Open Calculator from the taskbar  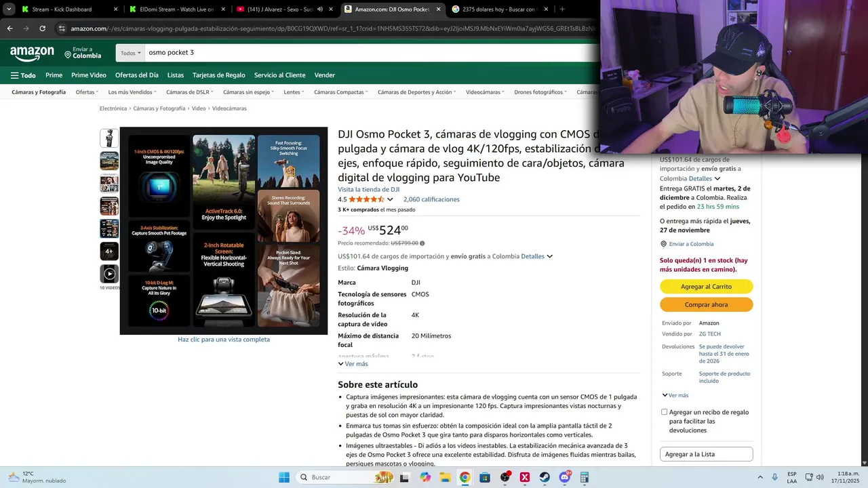pyautogui.click(x=585, y=477)
